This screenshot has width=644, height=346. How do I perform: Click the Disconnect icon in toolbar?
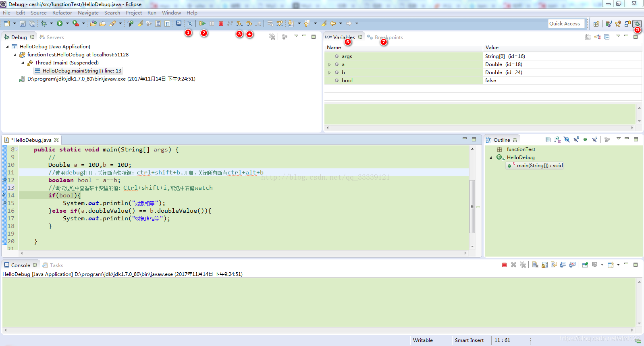pyautogui.click(x=230, y=24)
